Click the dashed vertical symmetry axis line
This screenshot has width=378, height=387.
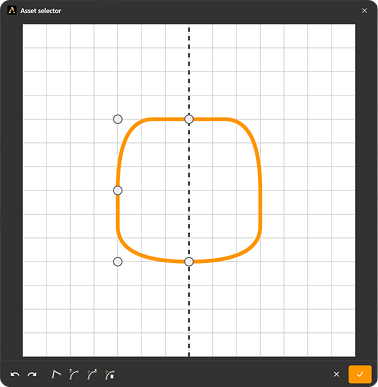click(x=189, y=67)
